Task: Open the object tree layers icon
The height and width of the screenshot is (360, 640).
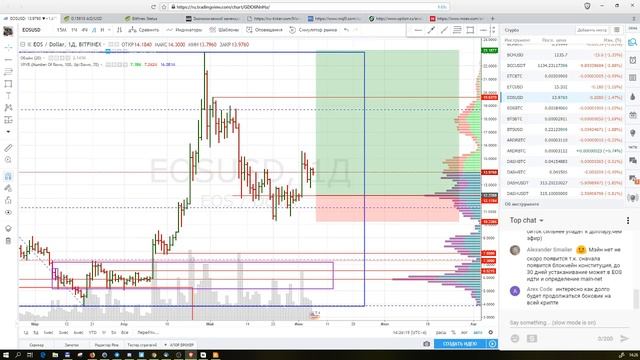Action: tap(8, 229)
